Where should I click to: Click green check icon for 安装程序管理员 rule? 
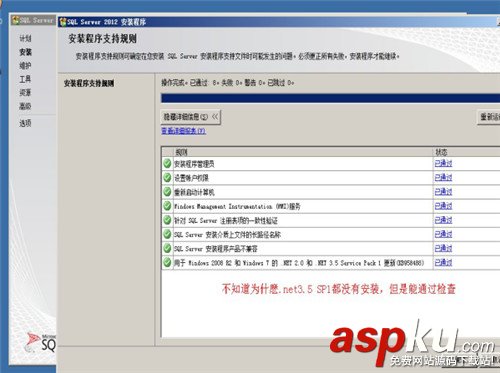[x=167, y=163]
